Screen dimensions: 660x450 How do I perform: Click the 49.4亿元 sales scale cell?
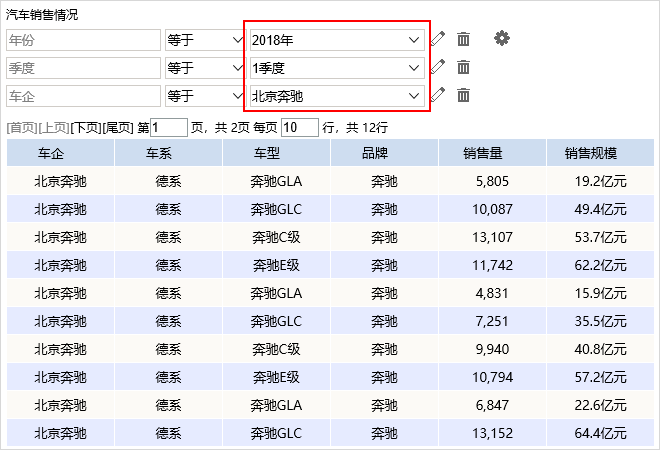[x=600, y=209]
